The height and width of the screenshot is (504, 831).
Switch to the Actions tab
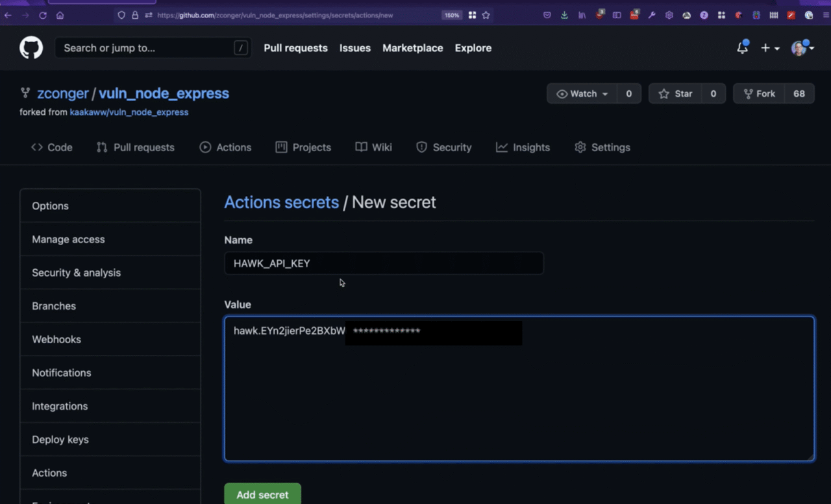225,147
